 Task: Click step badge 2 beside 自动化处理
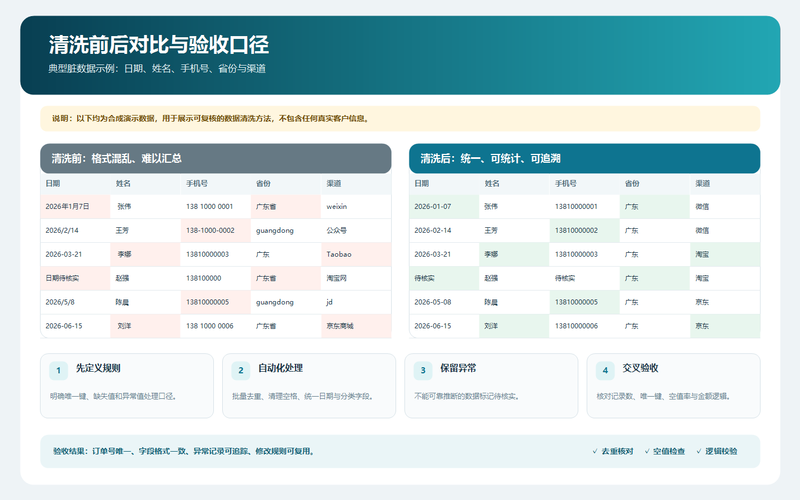tap(241, 370)
